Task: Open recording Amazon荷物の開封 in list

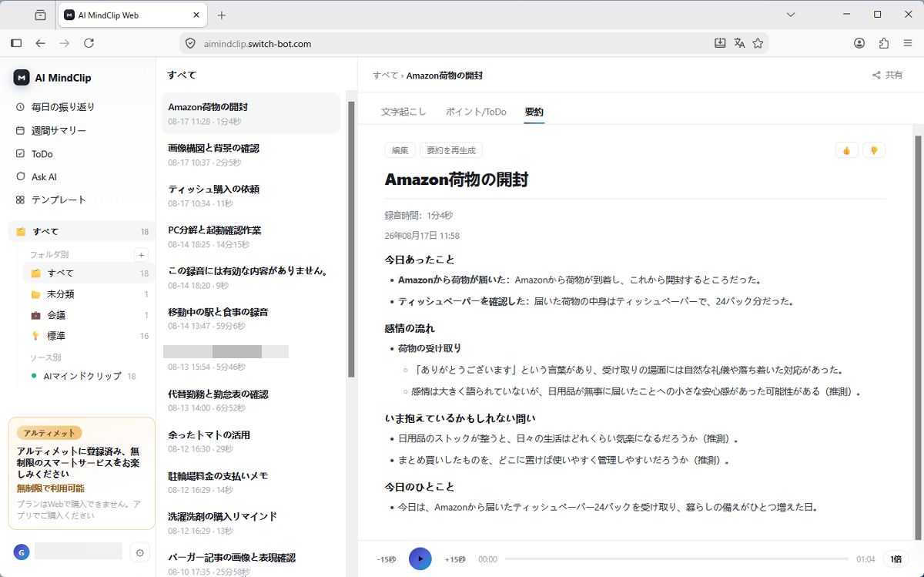Action: pyautogui.click(x=251, y=113)
